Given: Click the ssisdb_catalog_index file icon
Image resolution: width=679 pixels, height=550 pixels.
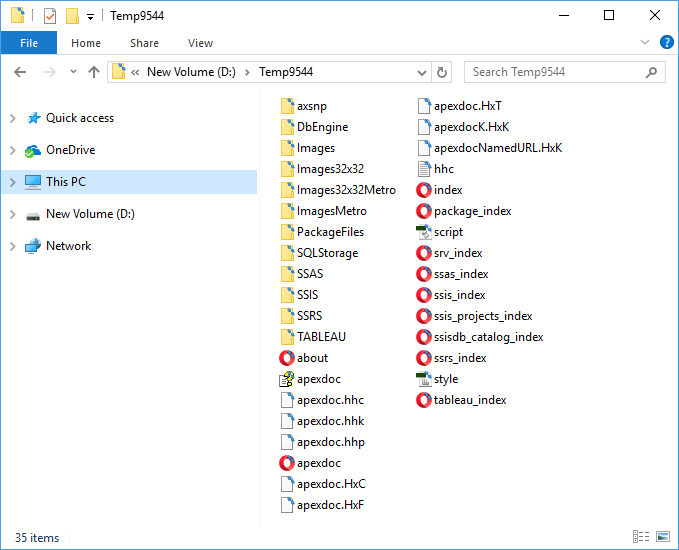Looking at the screenshot, I should 424,337.
